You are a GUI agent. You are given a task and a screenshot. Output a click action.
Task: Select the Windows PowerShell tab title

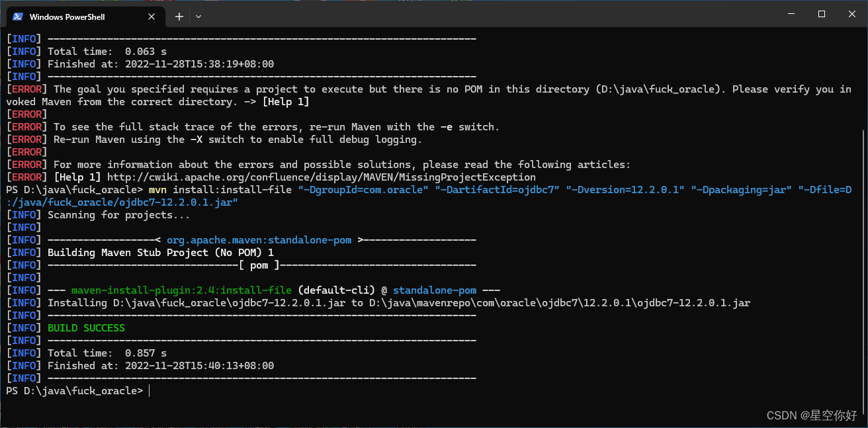pos(67,17)
